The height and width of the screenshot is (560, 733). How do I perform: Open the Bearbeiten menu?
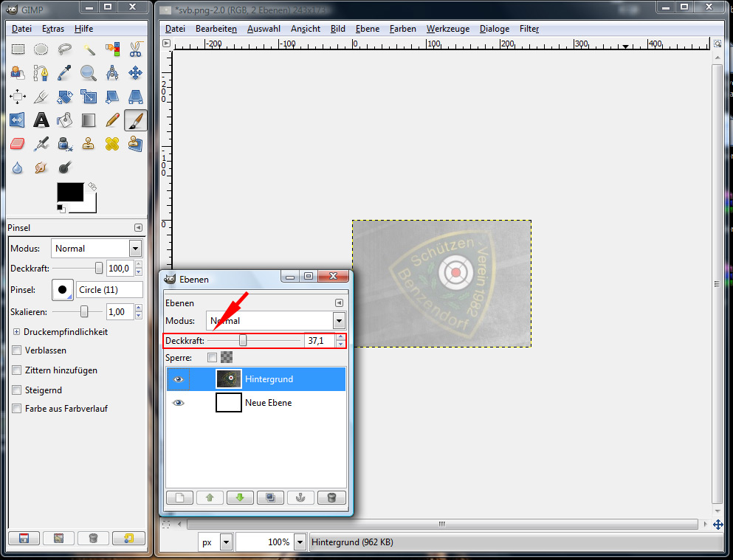point(216,29)
